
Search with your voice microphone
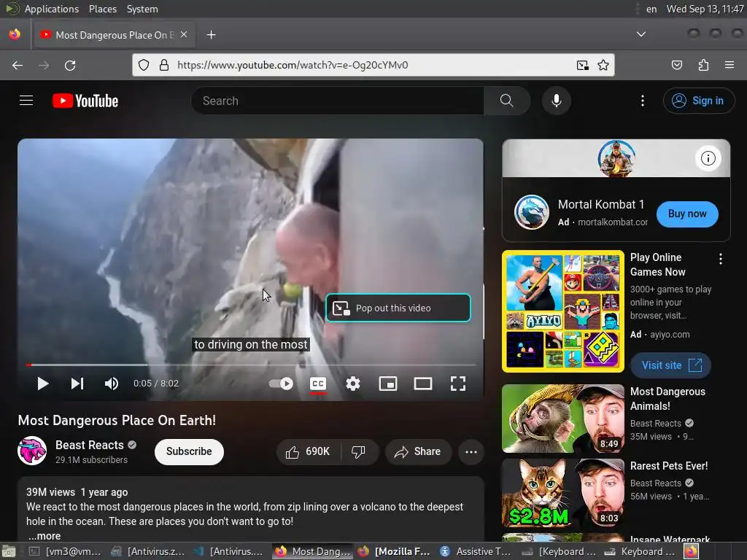pyautogui.click(x=557, y=101)
